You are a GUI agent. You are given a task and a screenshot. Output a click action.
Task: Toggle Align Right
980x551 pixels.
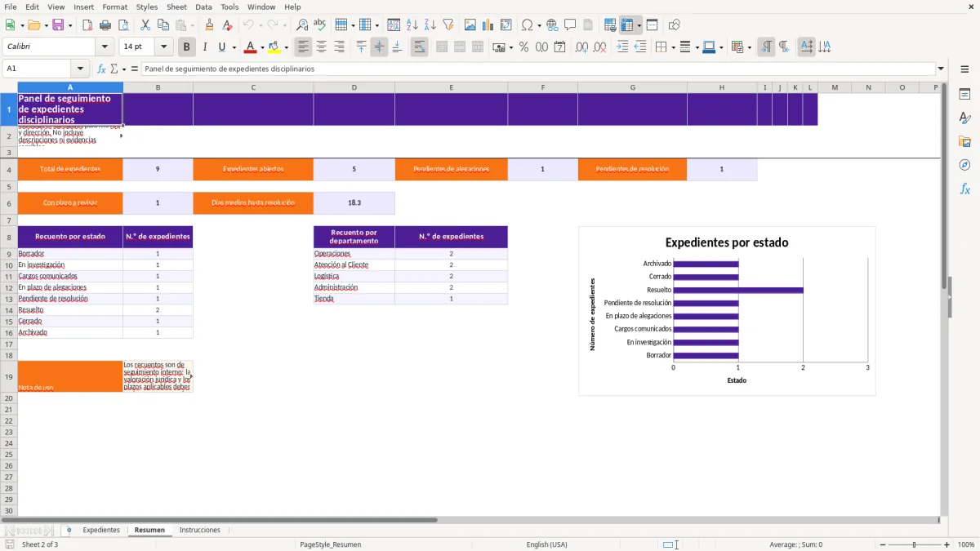pos(339,47)
